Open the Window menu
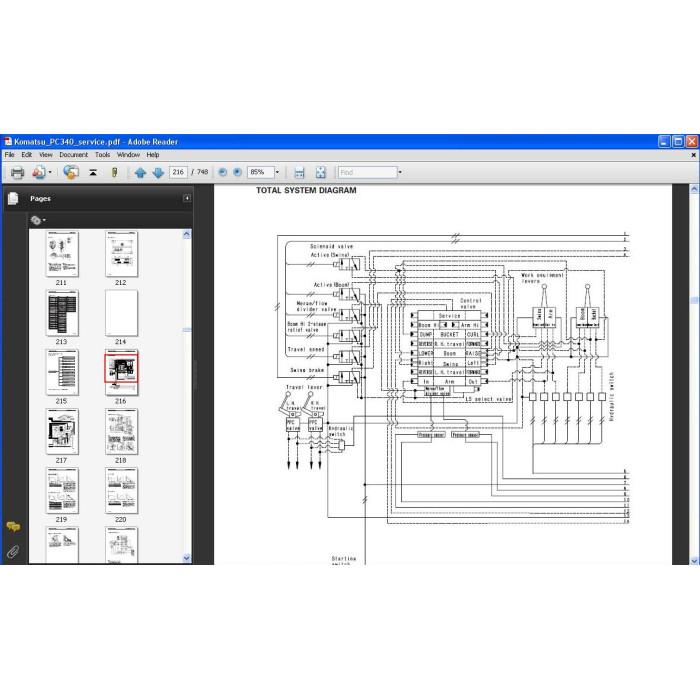The image size is (700, 700). pos(128,155)
